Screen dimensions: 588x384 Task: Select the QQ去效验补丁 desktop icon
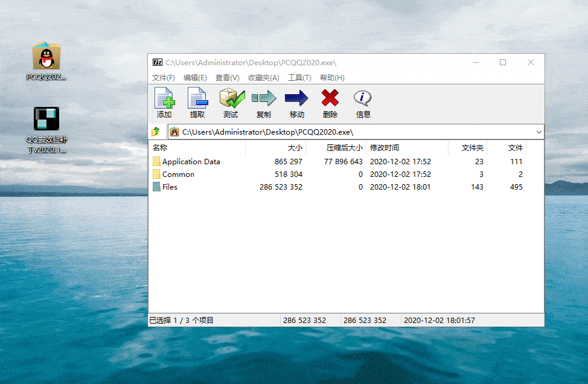[46, 130]
